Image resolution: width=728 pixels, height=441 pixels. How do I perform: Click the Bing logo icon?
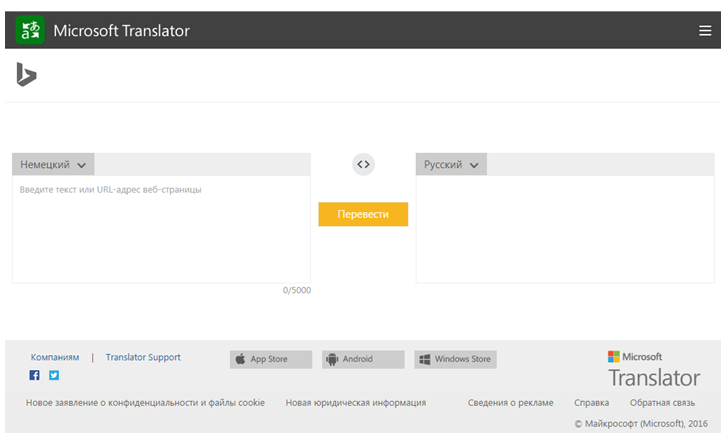[26, 75]
